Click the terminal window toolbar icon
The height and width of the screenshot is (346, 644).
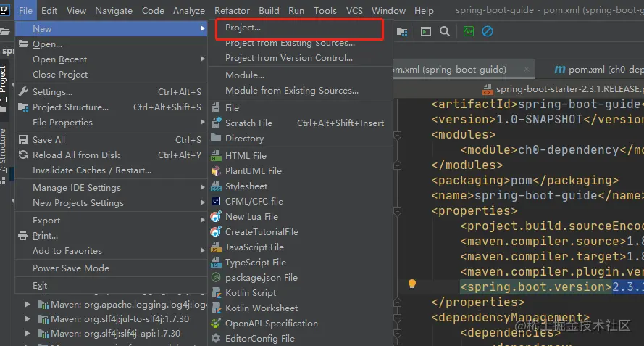426,32
